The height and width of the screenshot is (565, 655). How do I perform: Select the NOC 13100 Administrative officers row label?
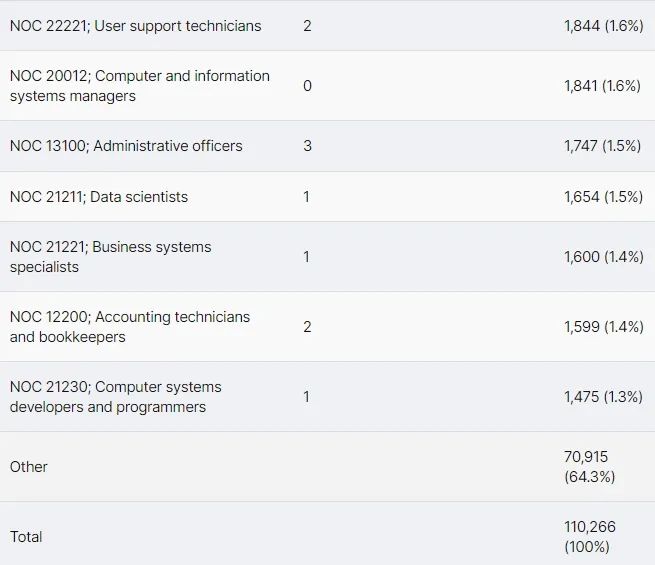(126, 146)
